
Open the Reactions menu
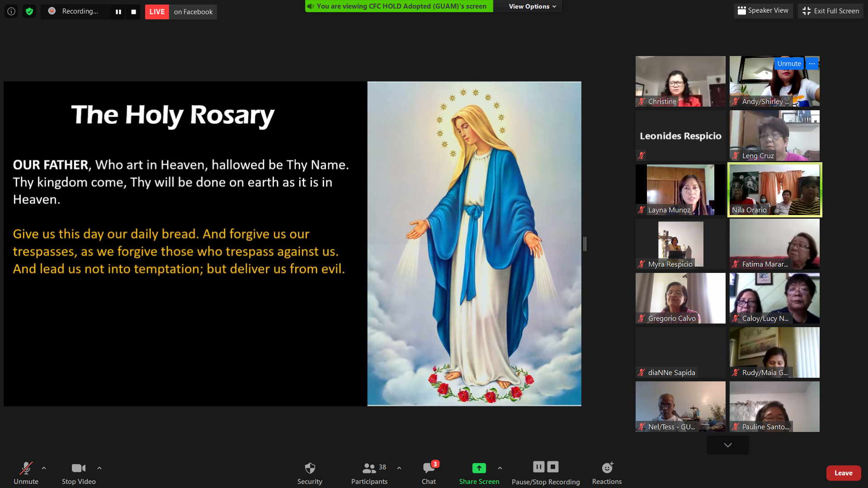coord(607,473)
